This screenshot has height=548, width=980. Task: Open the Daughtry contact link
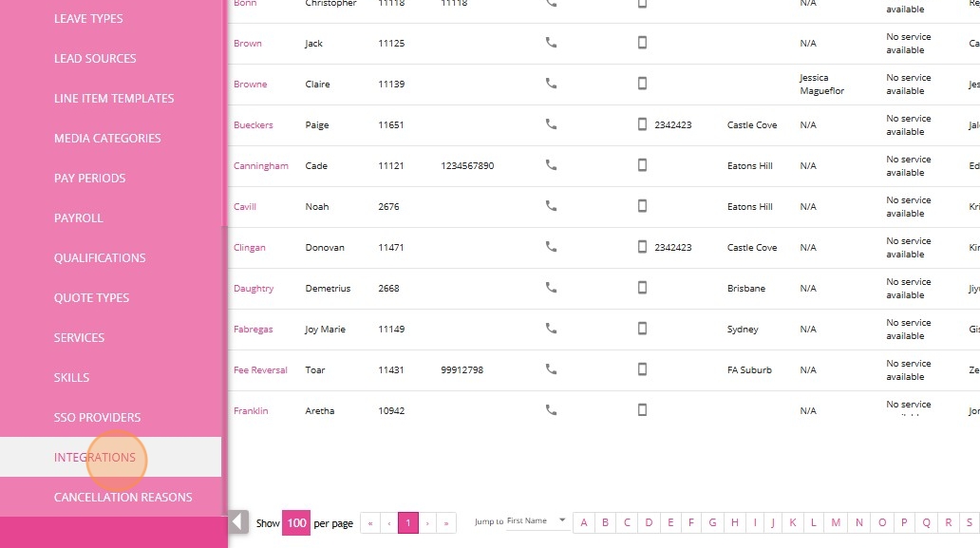coord(254,288)
